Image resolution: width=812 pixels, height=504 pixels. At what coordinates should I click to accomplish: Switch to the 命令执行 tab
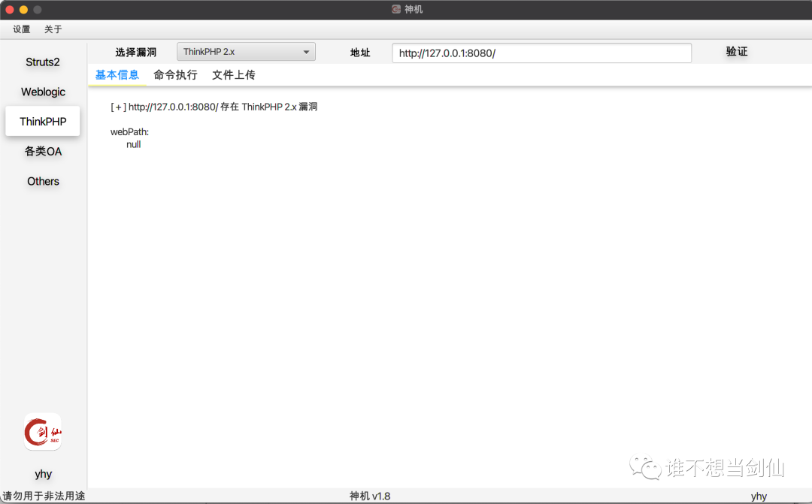click(175, 75)
